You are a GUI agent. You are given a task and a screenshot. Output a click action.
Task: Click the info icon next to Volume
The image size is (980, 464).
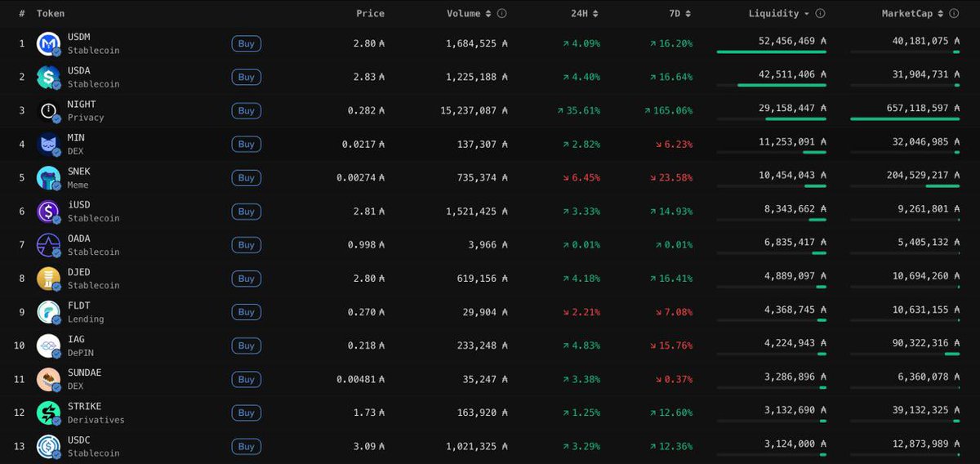502,14
